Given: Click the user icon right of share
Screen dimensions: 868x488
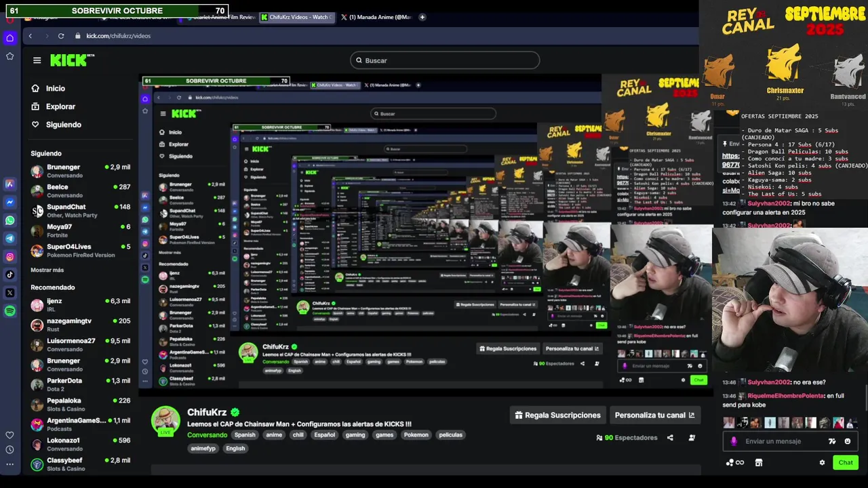Looking at the screenshot, I should coord(692,438).
